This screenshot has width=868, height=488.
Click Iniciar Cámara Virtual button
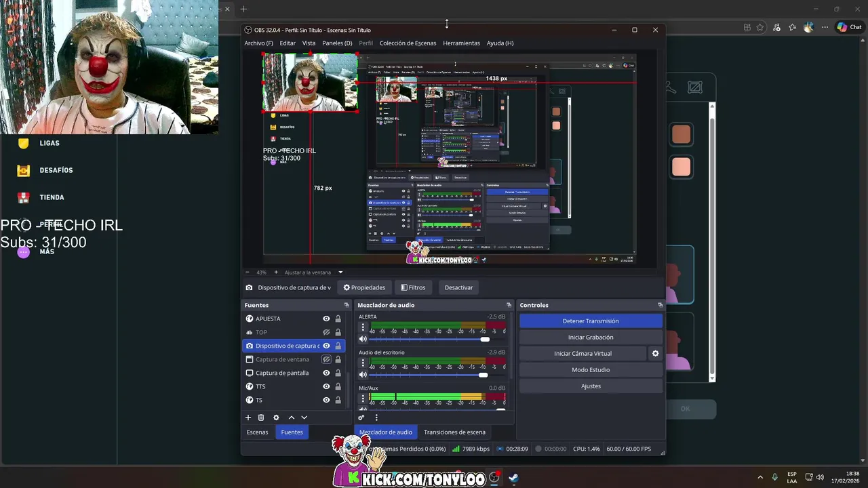pyautogui.click(x=583, y=353)
